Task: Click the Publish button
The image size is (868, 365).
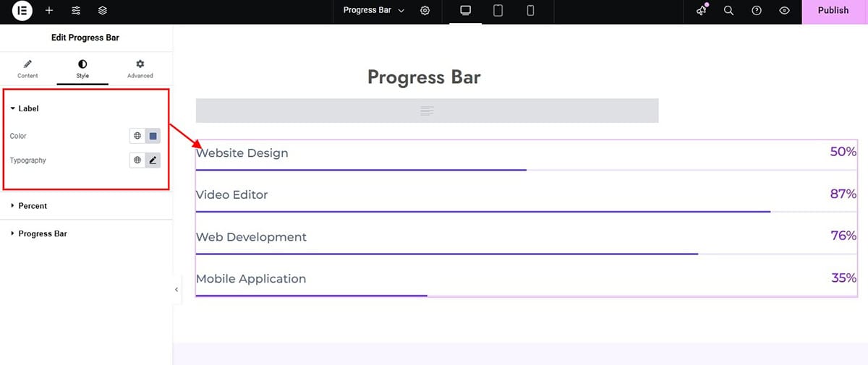Action: [x=833, y=11]
